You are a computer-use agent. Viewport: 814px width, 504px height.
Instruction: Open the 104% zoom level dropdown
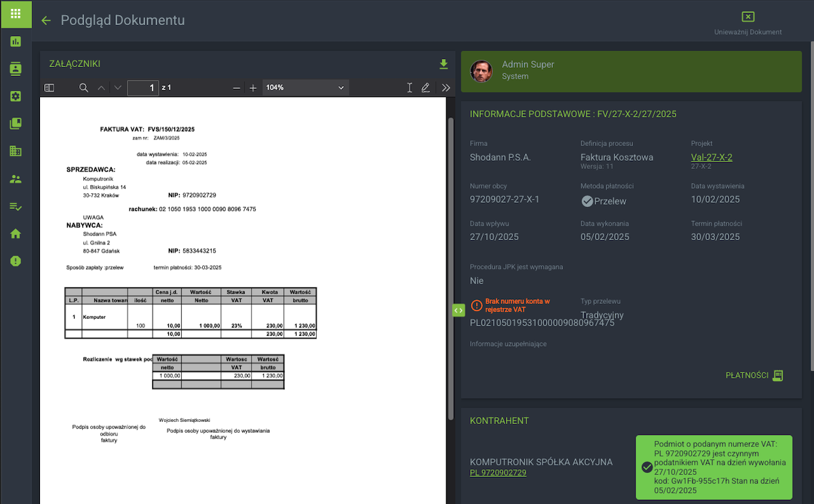click(305, 88)
